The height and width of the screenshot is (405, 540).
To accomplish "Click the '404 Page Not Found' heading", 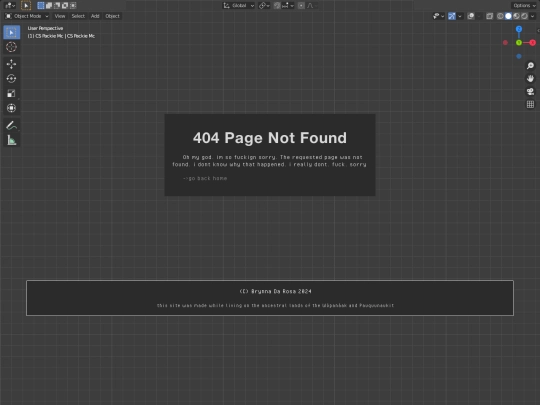I will [270, 138].
